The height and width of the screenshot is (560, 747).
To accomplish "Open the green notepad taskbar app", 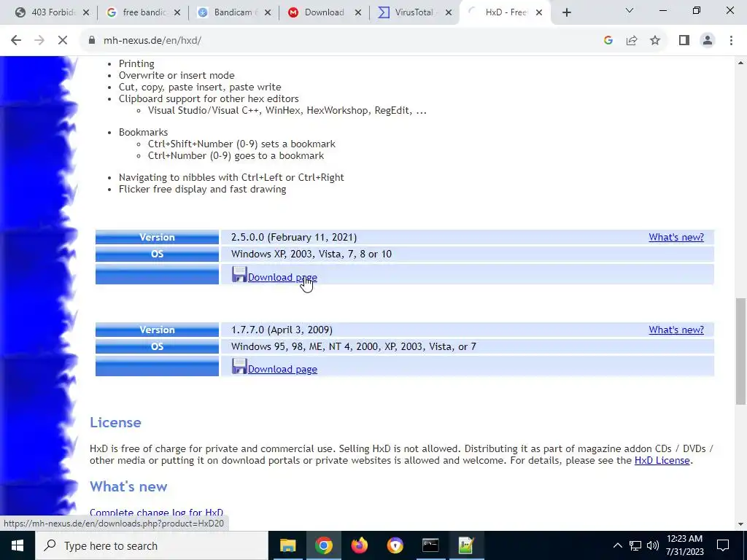I will [x=466, y=545].
